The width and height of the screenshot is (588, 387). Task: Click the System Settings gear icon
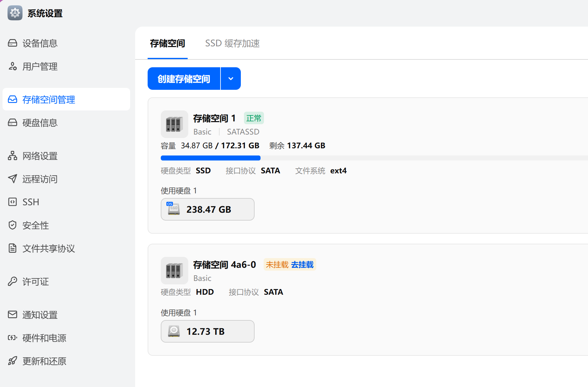click(15, 13)
